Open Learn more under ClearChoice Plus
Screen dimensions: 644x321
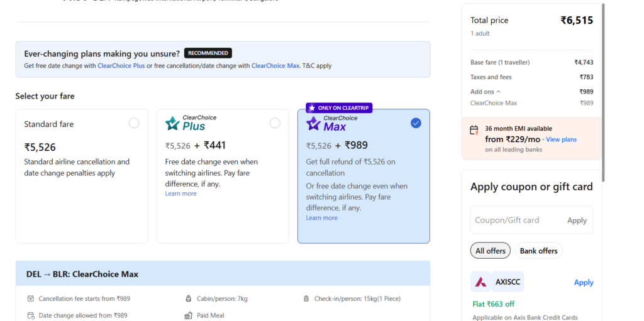180,193
